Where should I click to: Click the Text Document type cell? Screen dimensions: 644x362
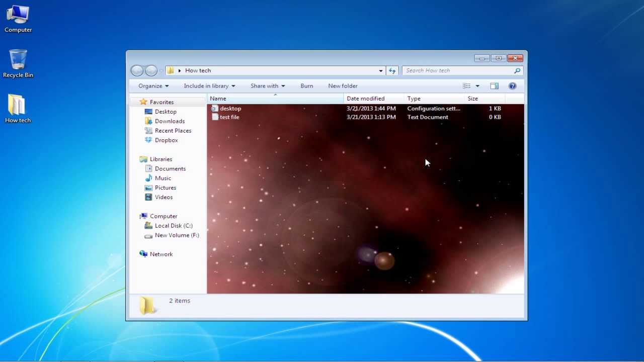click(428, 117)
